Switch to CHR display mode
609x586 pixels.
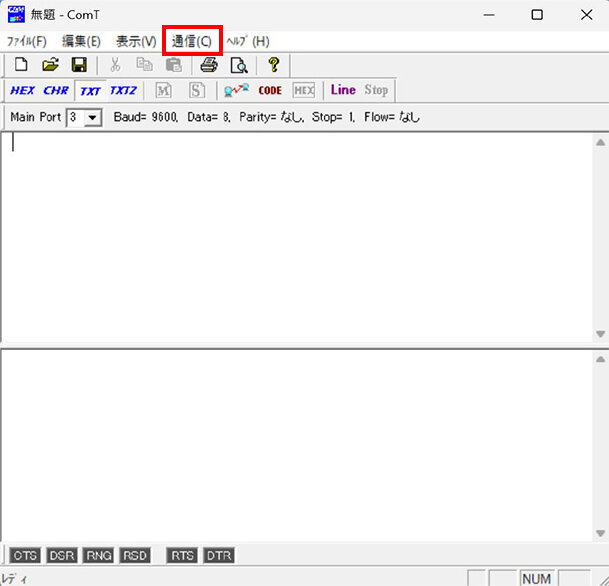56,90
